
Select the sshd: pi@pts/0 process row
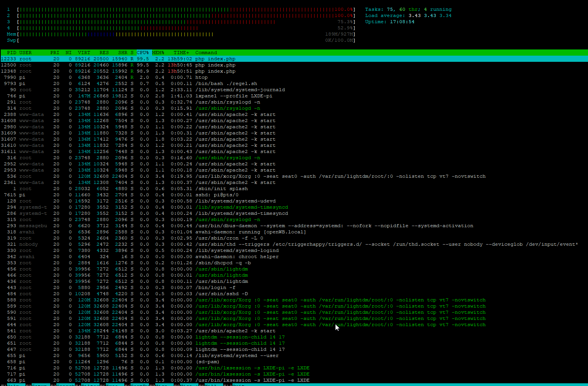point(294,195)
